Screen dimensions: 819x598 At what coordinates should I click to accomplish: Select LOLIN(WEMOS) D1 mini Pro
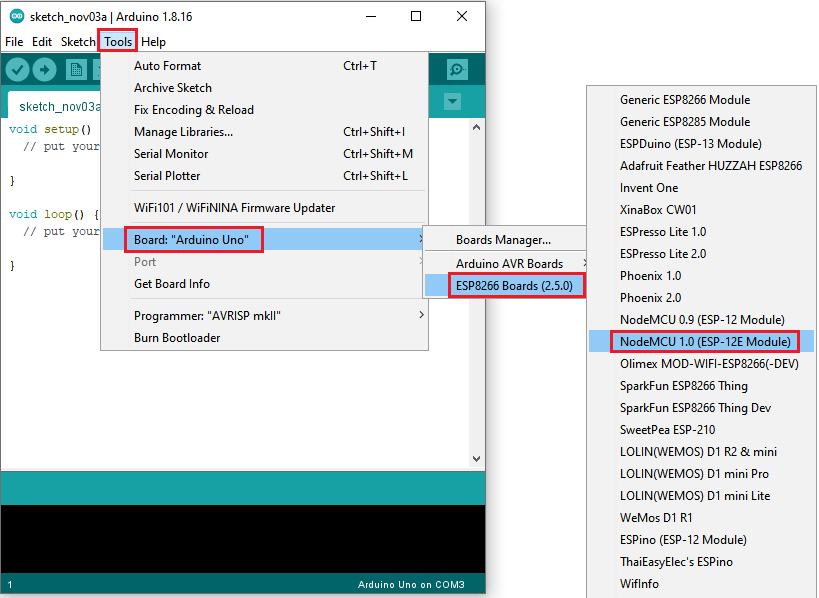point(701,473)
